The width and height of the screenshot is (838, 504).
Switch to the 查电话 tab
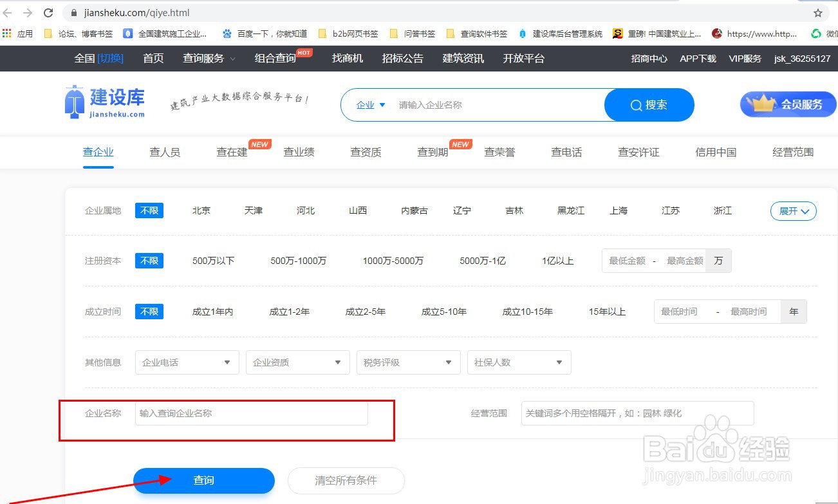(x=566, y=153)
